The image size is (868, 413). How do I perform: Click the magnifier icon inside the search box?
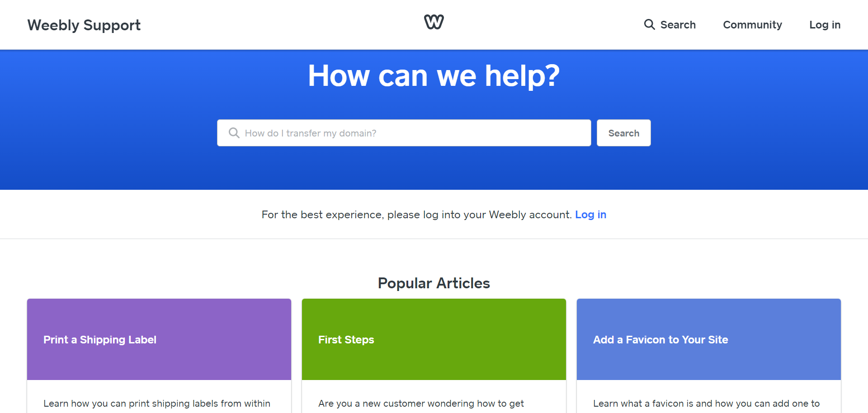point(234,133)
